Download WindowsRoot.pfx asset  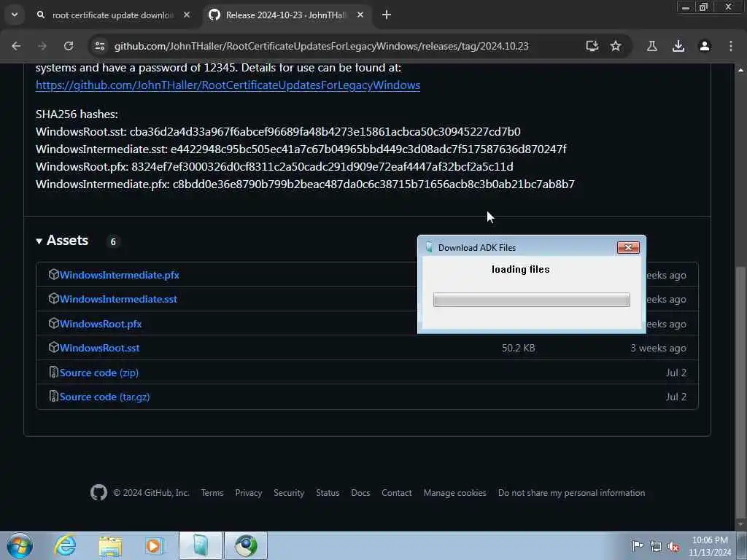101,324
